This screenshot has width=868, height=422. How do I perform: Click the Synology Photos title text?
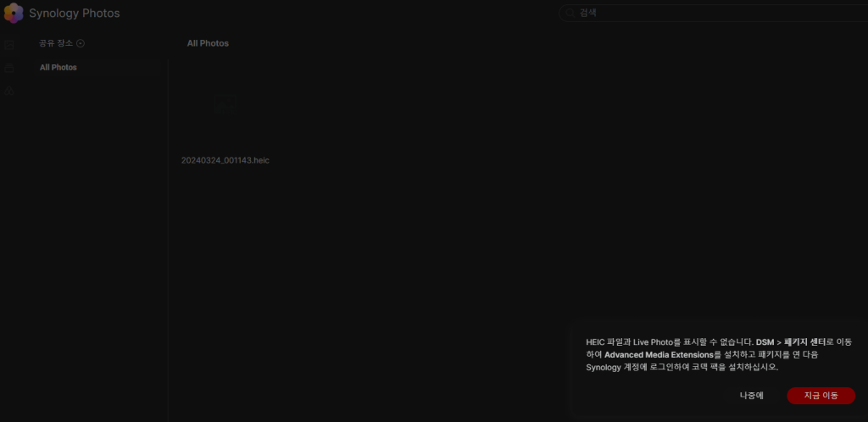pyautogui.click(x=75, y=14)
